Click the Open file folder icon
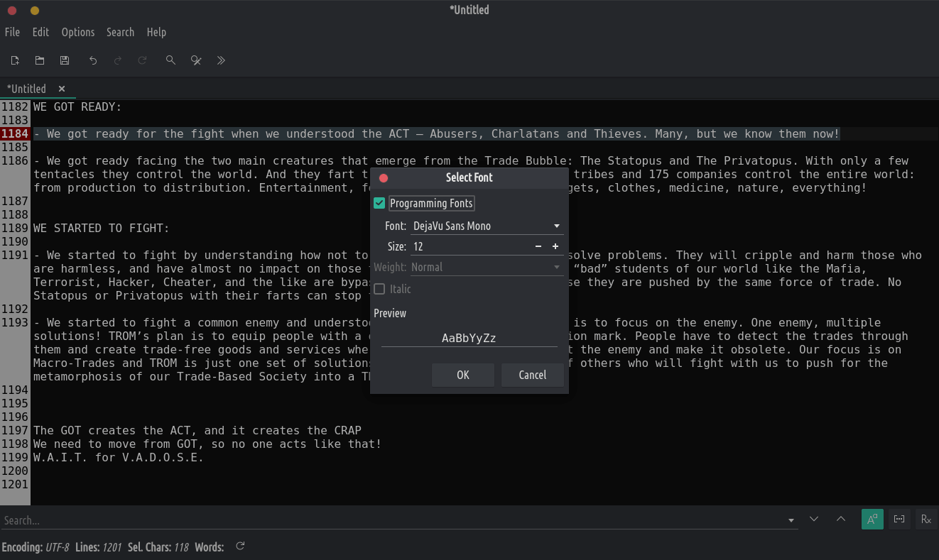939x560 pixels. tap(40, 60)
